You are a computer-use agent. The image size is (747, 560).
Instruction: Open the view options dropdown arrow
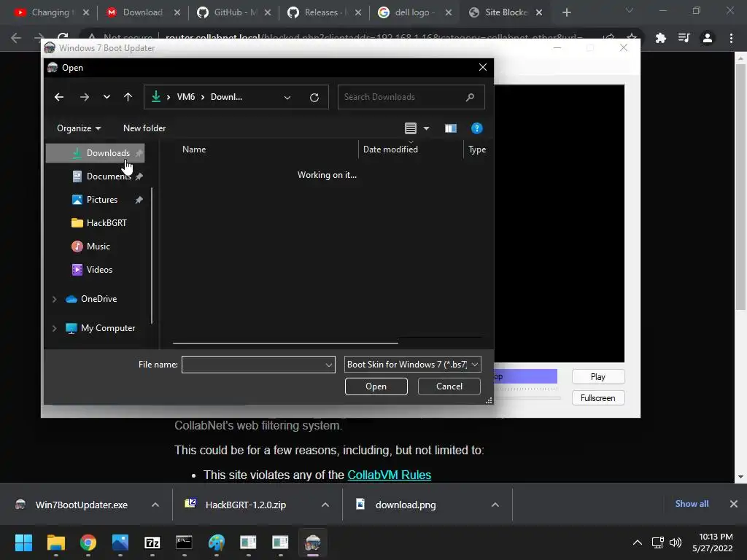coord(426,128)
